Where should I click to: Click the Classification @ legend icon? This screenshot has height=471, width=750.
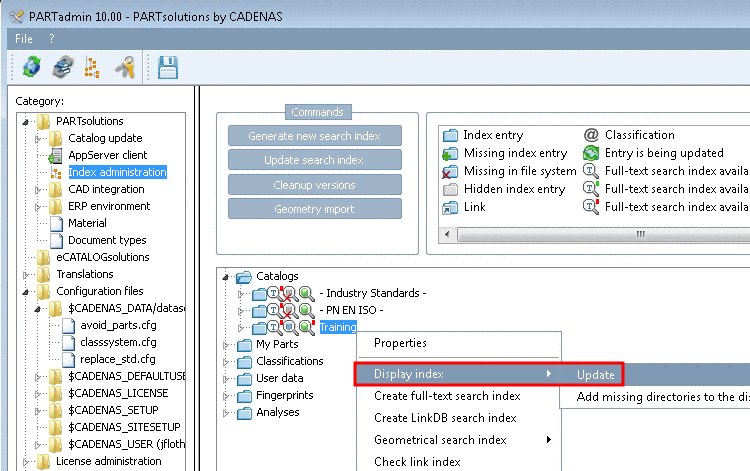591,135
